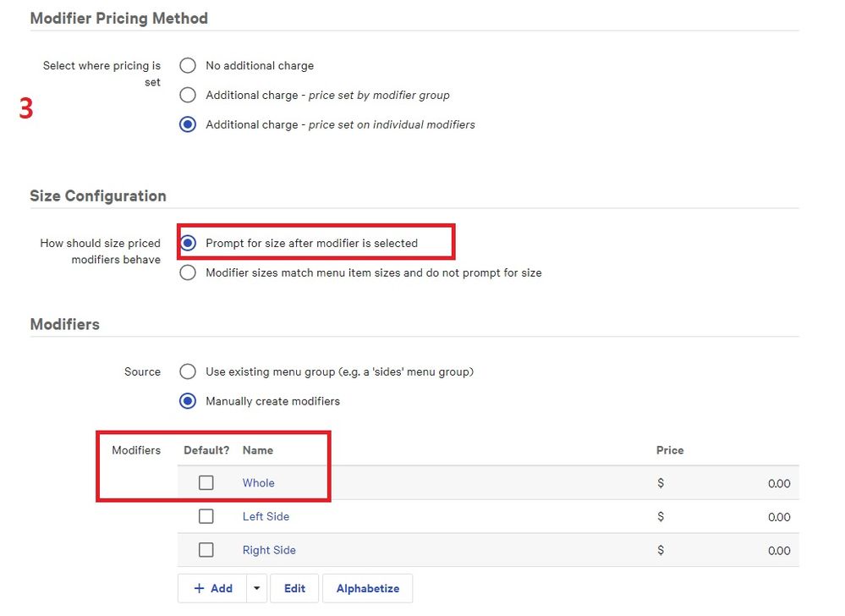Select price set on individual modifiers
This screenshot has width=845, height=616.
[188, 124]
